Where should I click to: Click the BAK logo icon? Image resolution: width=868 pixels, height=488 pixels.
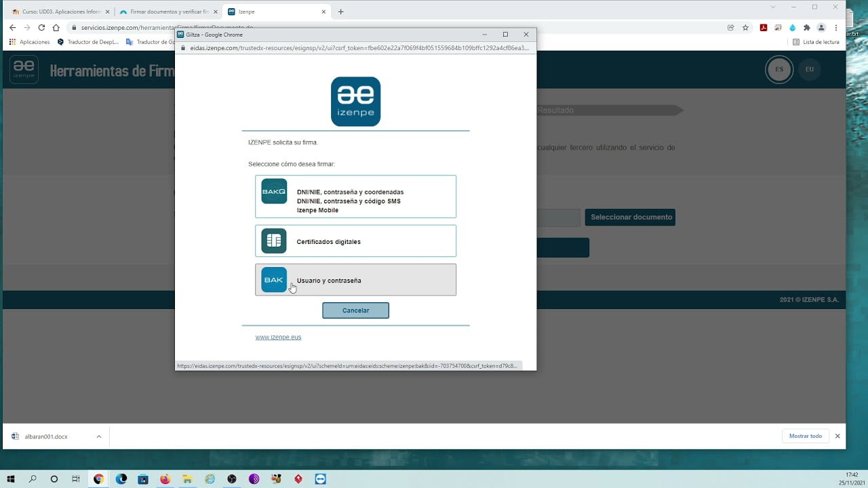274,279
